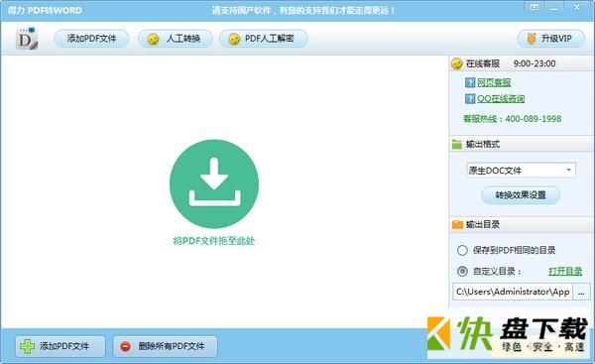Click the help icon beside QQ在线咨询
This screenshot has width=595, height=364.
point(470,98)
